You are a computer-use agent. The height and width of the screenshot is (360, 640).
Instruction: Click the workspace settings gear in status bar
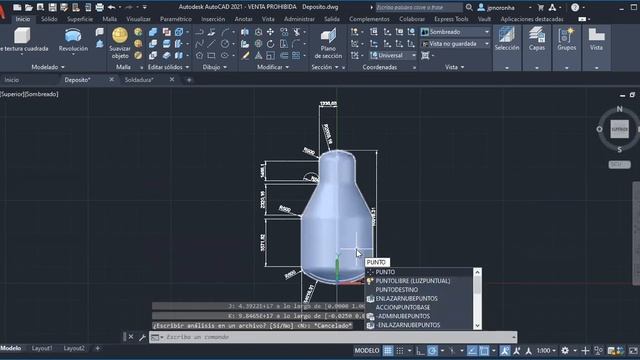tap(565, 351)
